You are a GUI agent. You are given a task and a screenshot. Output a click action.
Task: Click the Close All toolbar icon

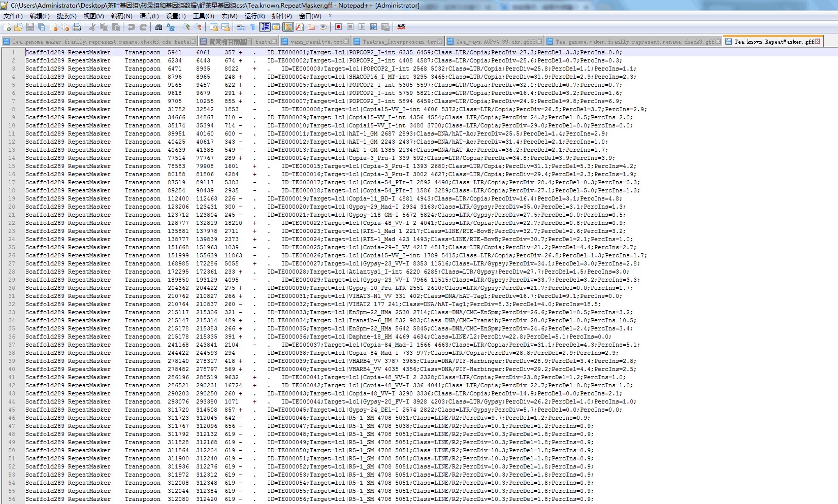(x=65, y=27)
